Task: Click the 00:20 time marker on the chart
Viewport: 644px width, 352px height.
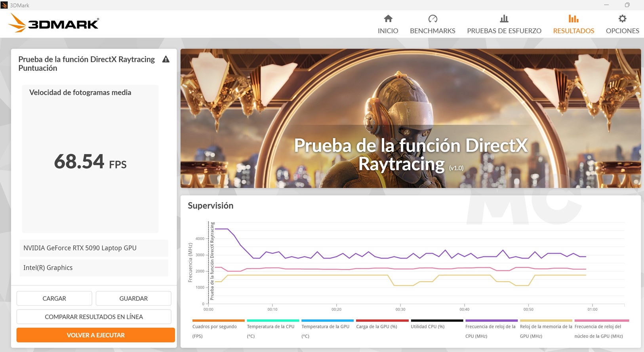Action: click(x=336, y=309)
